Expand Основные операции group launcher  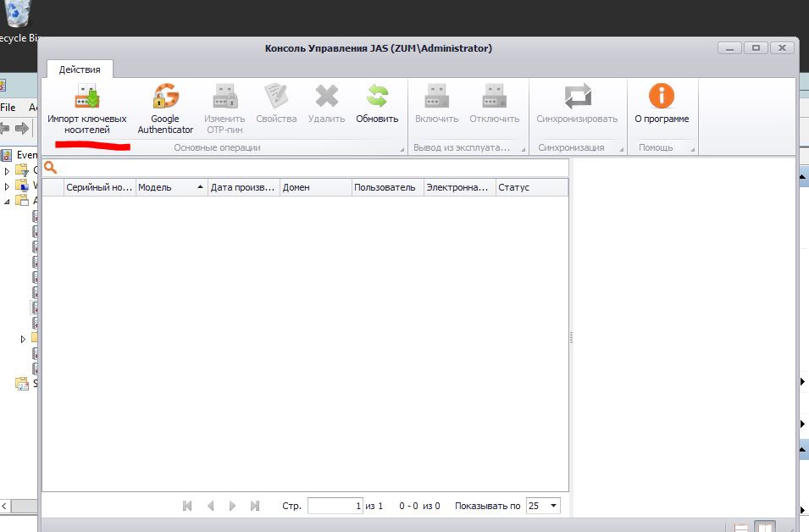pyautogui.click(x=402, y=149)
